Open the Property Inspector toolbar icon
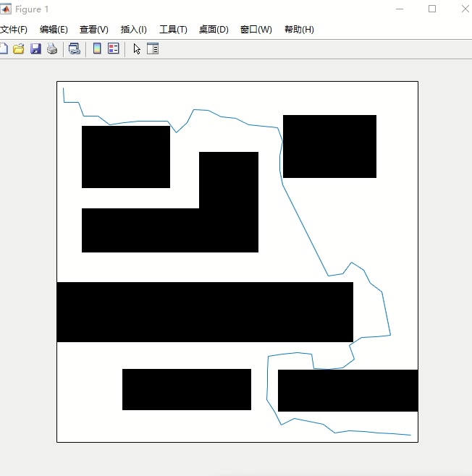Screen dimensions: 472x476 pos(153,49)
